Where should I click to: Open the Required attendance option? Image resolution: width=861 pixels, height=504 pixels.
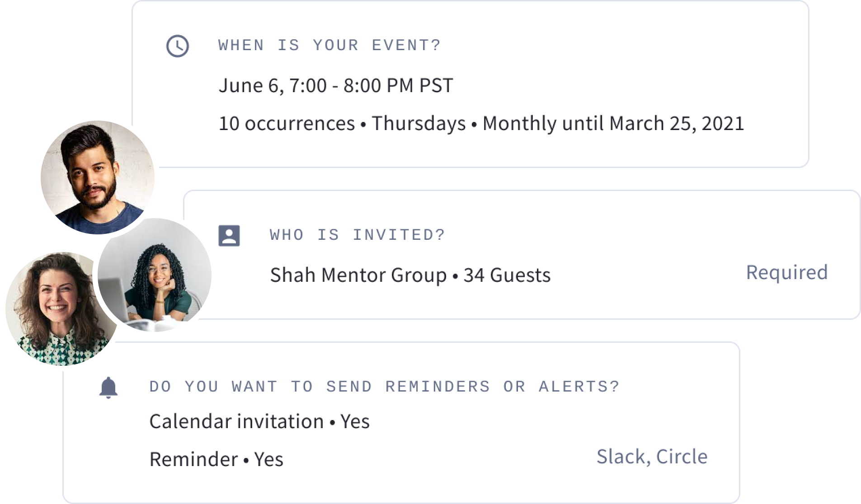786,272
